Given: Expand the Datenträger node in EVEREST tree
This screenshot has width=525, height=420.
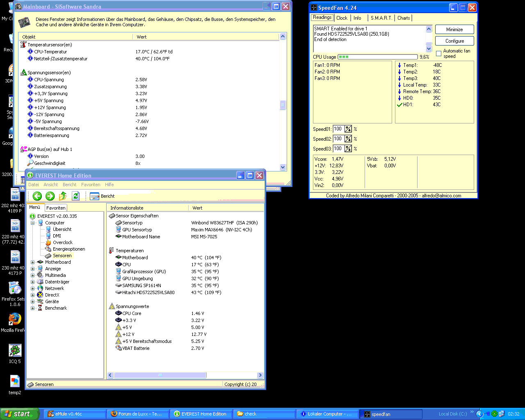Looking at the screenshot, I should click(x=32, y=282).
